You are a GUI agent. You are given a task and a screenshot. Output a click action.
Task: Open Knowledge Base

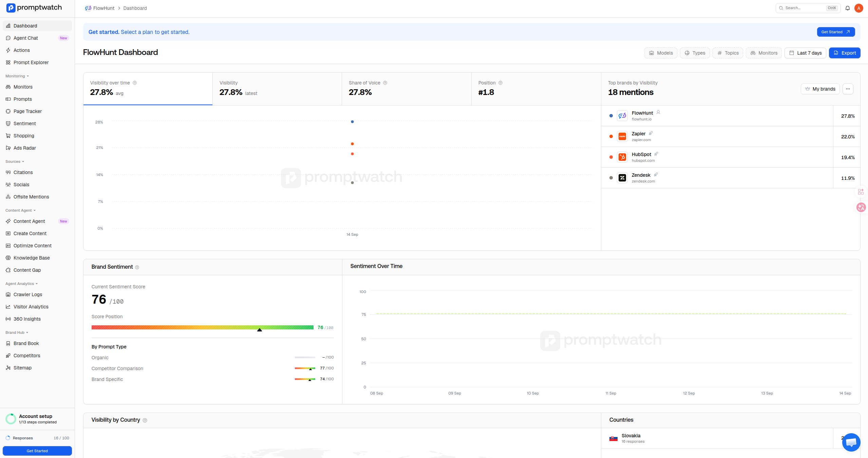click(37, 258)
